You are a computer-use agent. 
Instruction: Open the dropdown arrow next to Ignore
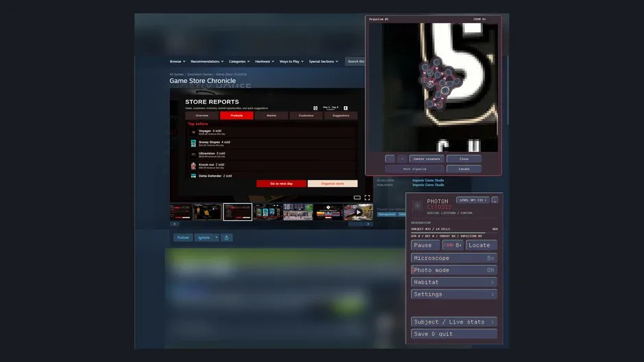(216, 237)
